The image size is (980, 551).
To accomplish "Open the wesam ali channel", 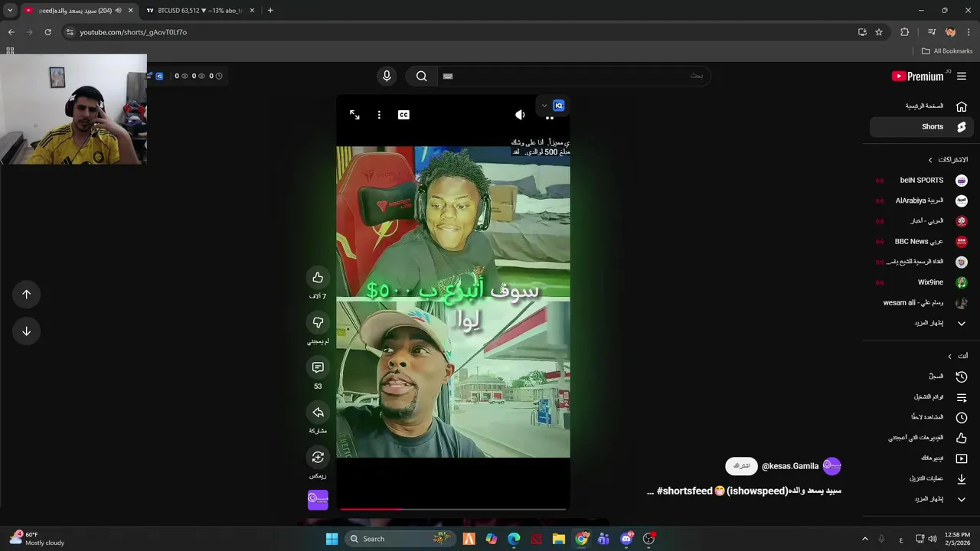I will [x=921, y=302].
